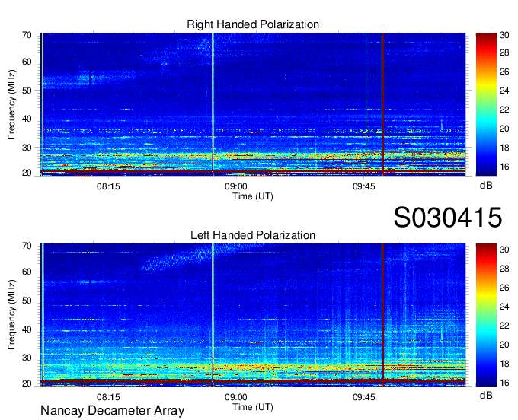Click 'Time (UT)' label under Left Handed plot

pyautogui.click(x=253, y=407)
